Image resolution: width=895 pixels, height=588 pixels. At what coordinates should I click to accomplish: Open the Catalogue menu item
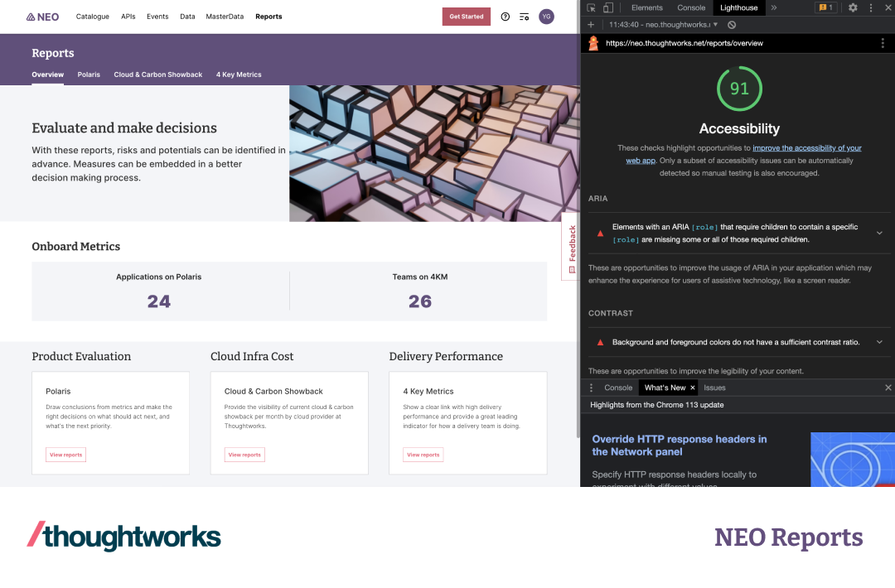point(93,17)
